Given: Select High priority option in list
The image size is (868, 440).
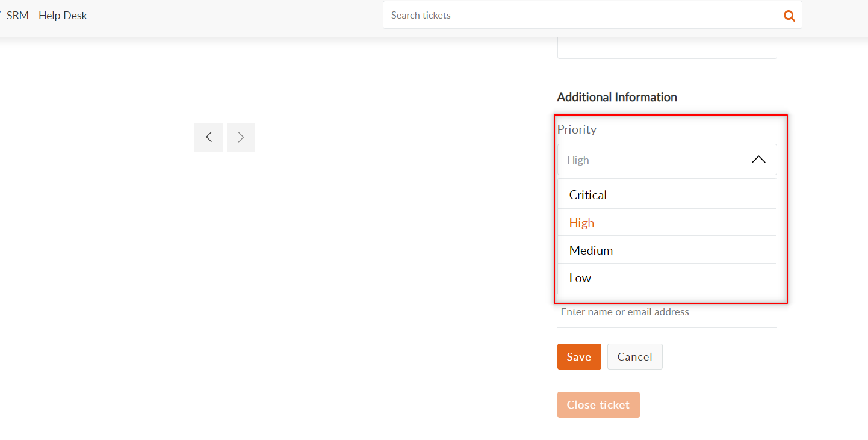Looking at the screenshot, I should coord(667,223).
